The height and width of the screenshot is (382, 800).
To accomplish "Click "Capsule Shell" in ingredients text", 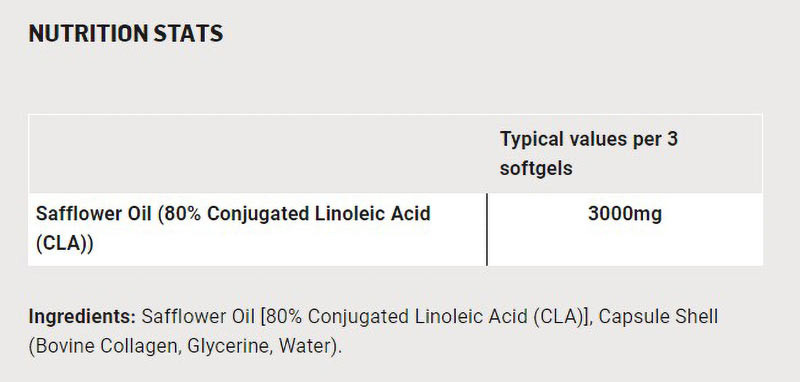I will (658, 317).
